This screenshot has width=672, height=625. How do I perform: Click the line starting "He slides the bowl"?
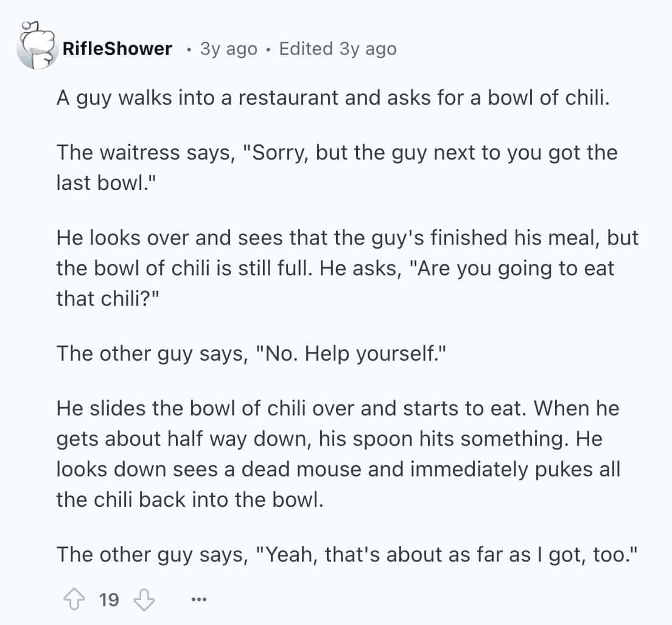[x=337, y=408]
